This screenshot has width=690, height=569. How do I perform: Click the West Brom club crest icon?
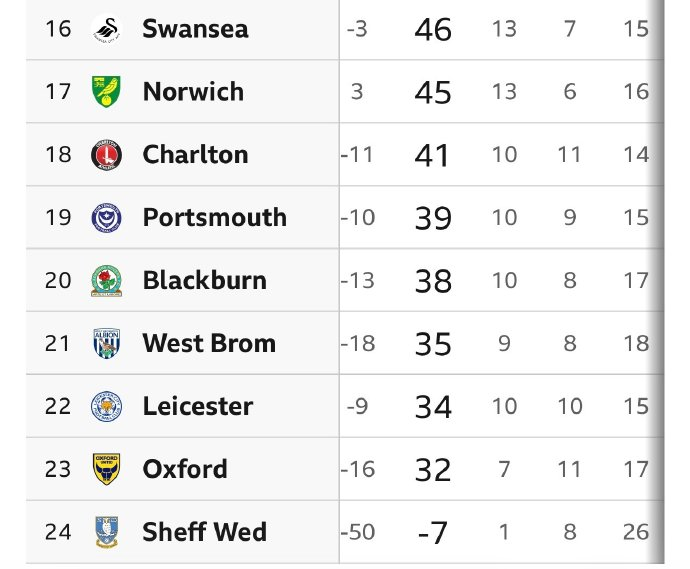coord(105,343)
